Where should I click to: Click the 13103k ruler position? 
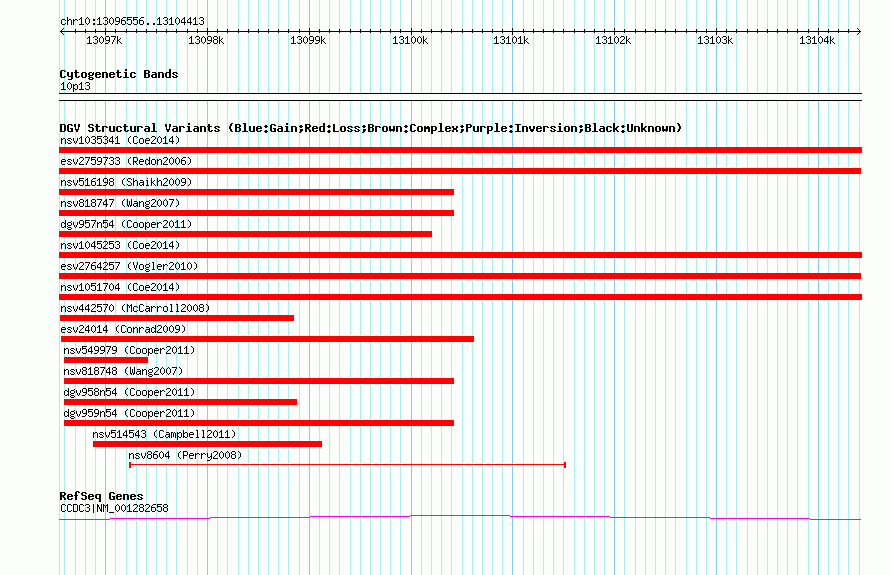715,40
